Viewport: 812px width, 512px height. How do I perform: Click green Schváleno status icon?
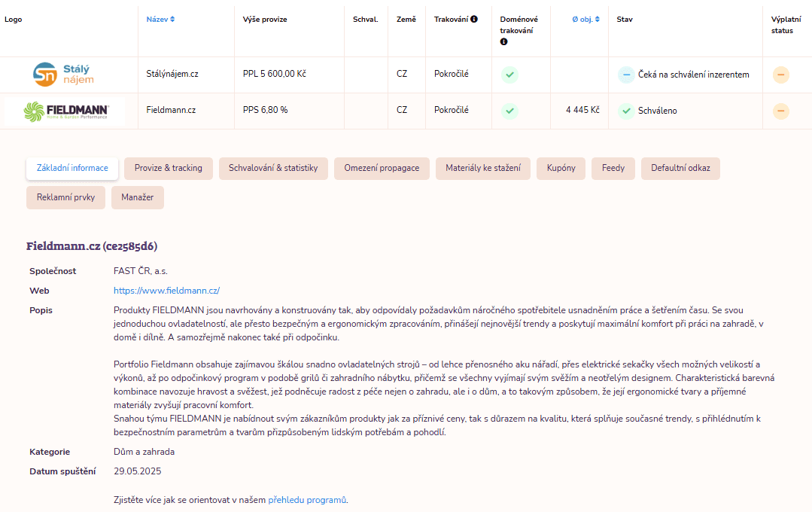(x=626, y=111)
